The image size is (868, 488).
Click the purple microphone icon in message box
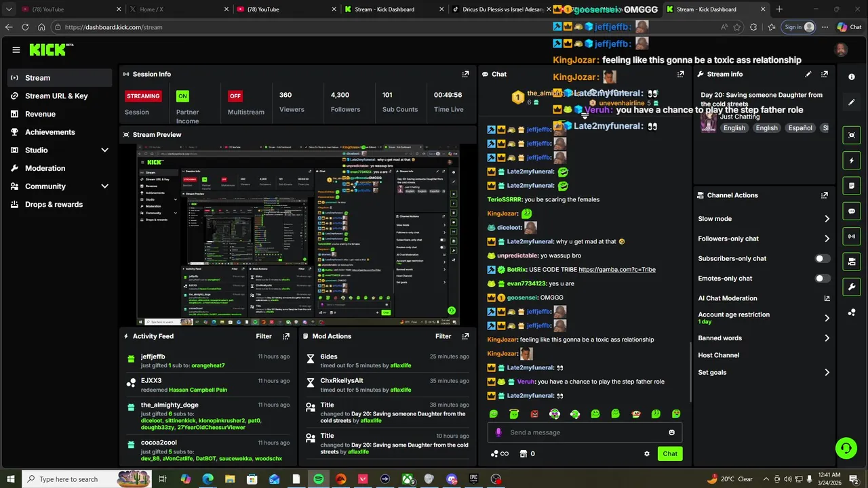point(498,432)
